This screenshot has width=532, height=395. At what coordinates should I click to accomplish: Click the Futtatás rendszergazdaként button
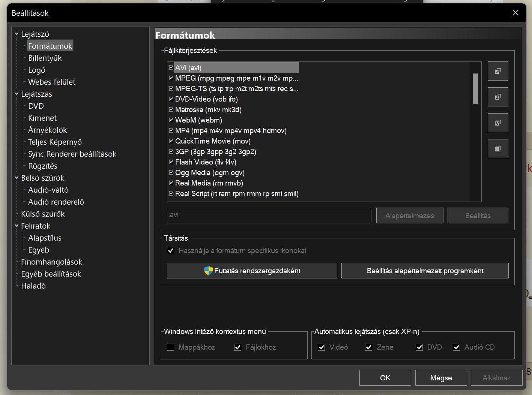click(252, 271)
